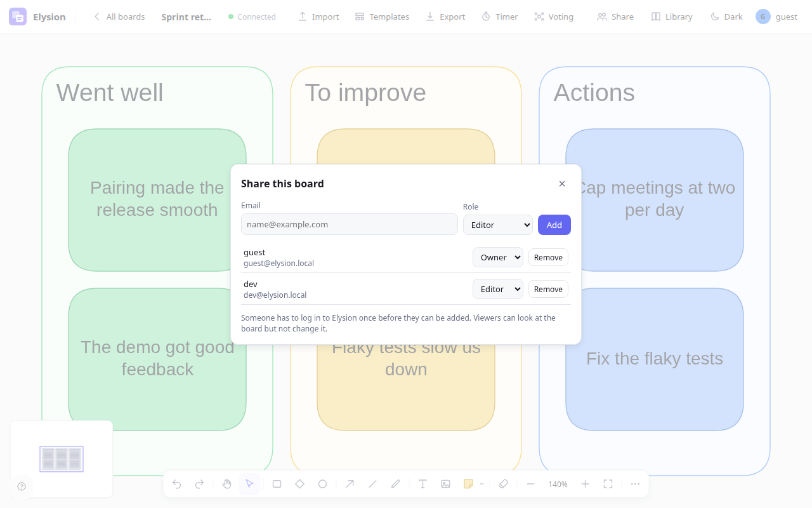This screenshot has width=812, height=508.
Task: Pick the straight line tool
Action: 372,484
